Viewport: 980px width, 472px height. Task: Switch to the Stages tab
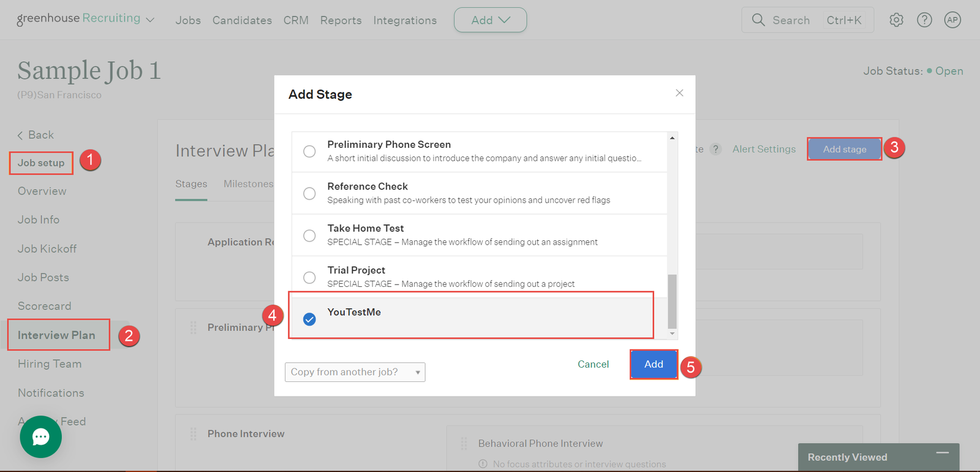pos(191,184)
